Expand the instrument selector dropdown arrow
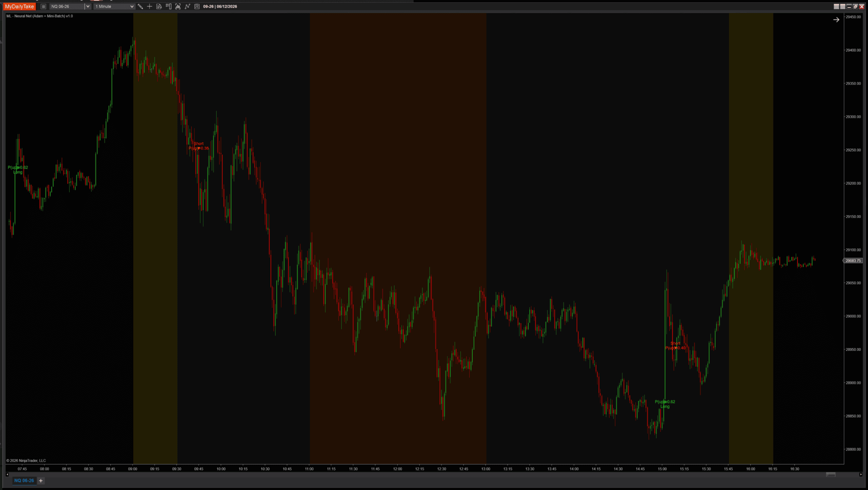Image resolution: width=868 pixels, height=490 pixels. tap(88, 6)
